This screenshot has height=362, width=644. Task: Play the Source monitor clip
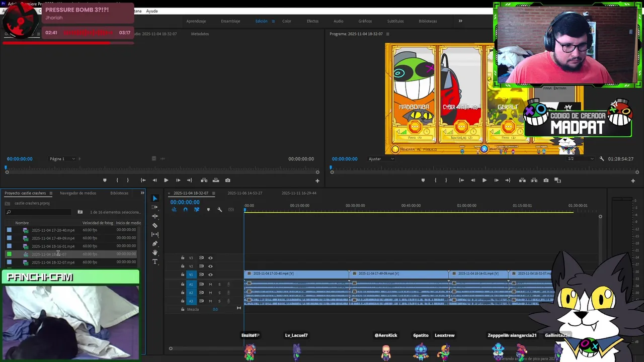pos(166,180)
